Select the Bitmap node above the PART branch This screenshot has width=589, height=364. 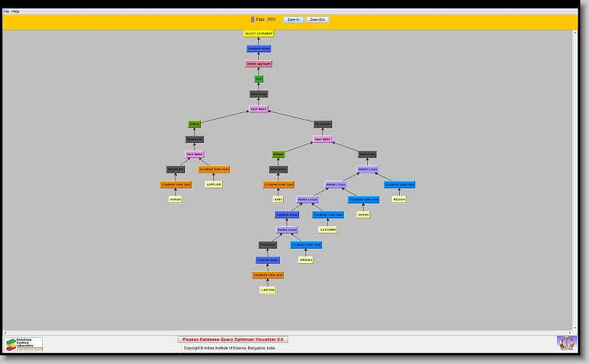coord(279,154)
